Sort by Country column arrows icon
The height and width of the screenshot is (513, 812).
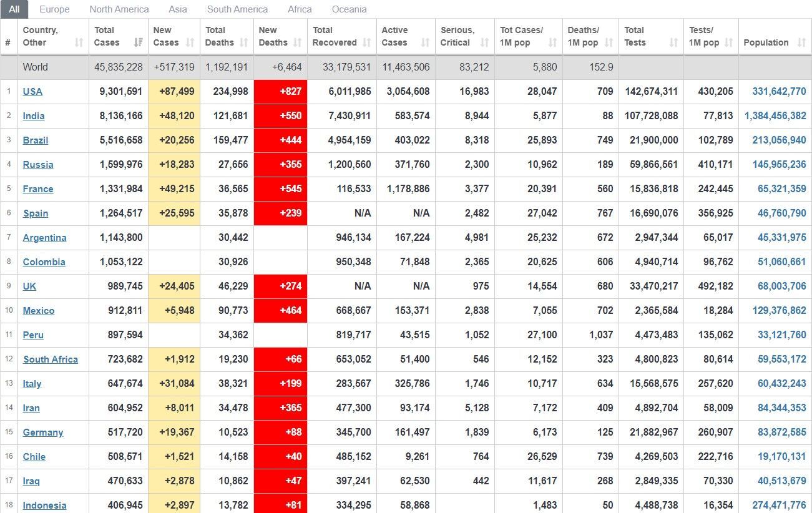pyautogui.click(x=79, y=42)
